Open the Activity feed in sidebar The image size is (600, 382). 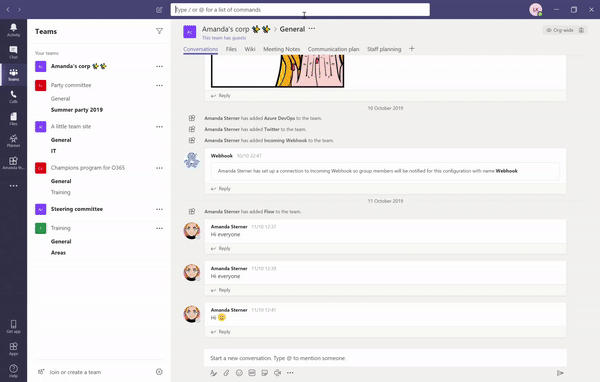[13, 29]
